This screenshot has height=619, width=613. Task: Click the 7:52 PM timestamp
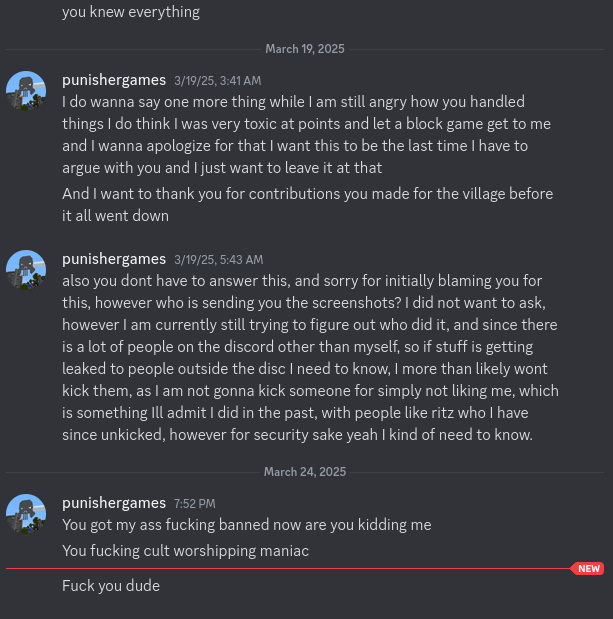[195, 504]
